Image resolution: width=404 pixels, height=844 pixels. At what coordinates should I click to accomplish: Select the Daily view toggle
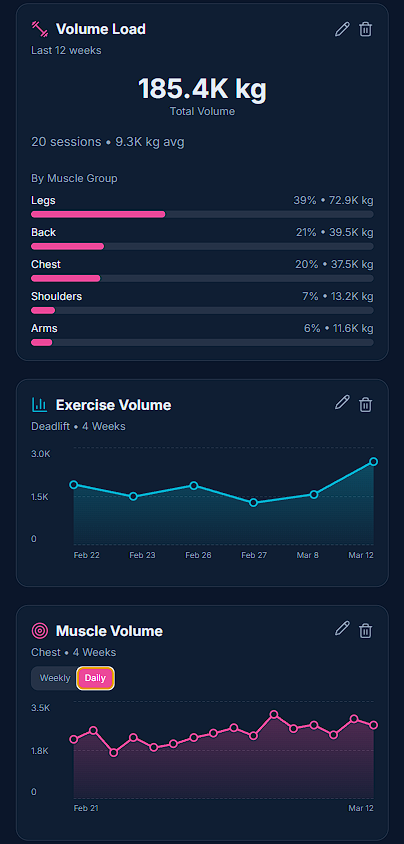pyautogui.click(x=95, y=678)
